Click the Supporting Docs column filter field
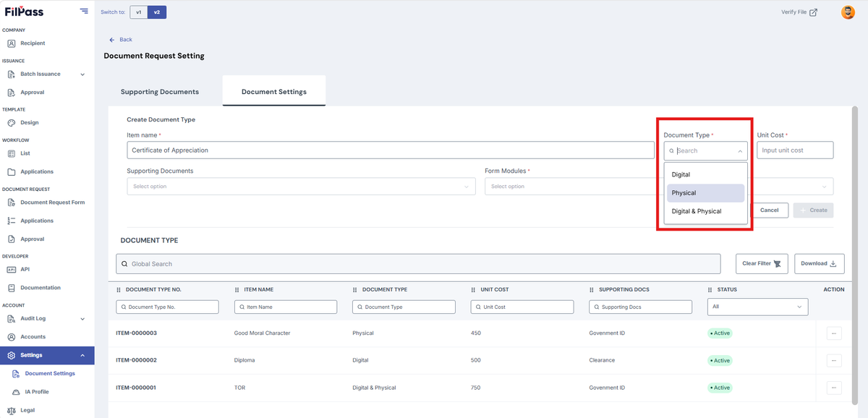Image resolution: width=868 pixels, height=418 pixels. pos(640,307)
